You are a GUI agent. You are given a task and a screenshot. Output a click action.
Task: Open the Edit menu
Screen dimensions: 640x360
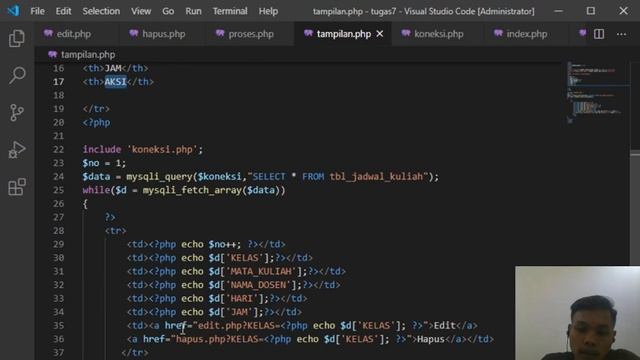point(63,11)
